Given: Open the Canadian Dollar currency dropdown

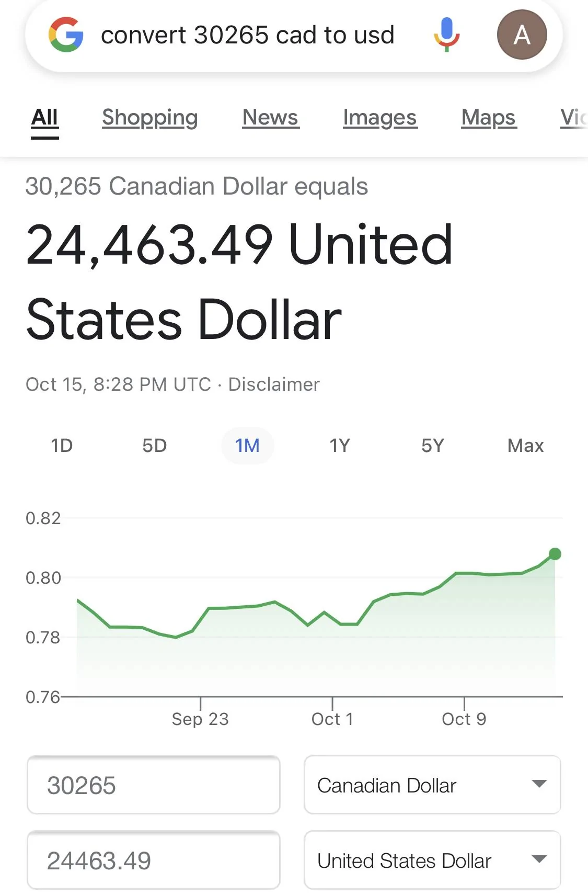Looking at the screenshot, I should [x=432, y=785].
